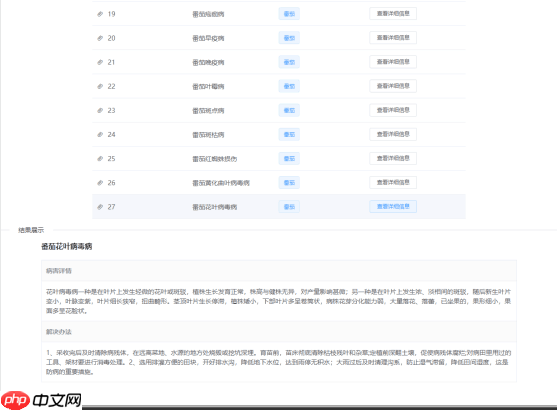Show details for row 26 黄化曲叶病毒病

[x=393, y=182]
